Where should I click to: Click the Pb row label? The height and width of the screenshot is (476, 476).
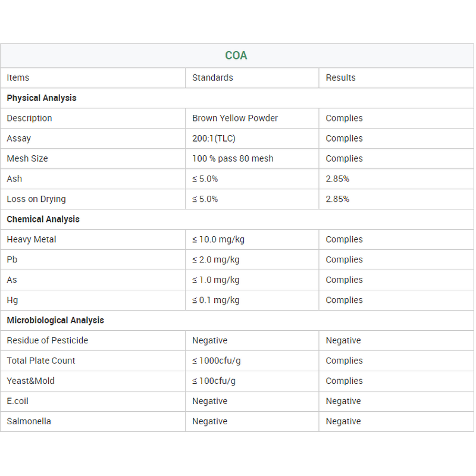[12, 260]
